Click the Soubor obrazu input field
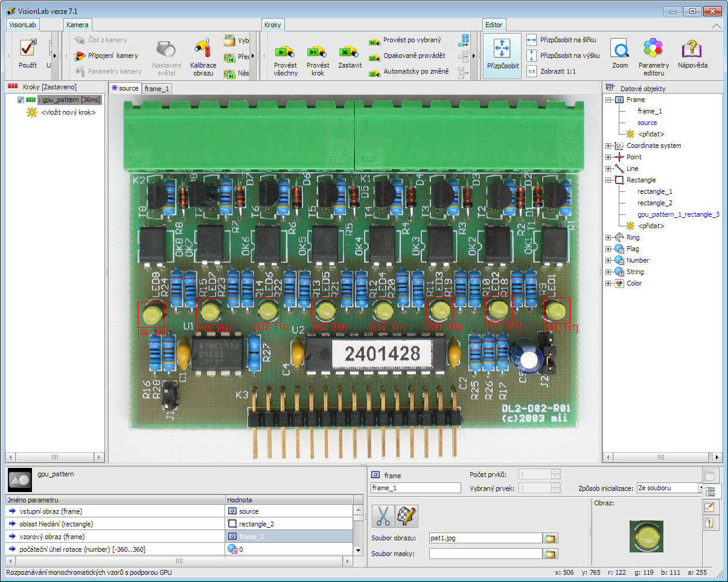728x582 pixels. click(486, 538)
